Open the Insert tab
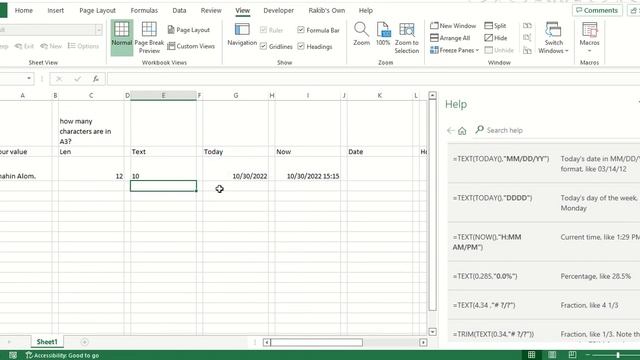Viewport: 640px width, 360px height. [56, 10]
